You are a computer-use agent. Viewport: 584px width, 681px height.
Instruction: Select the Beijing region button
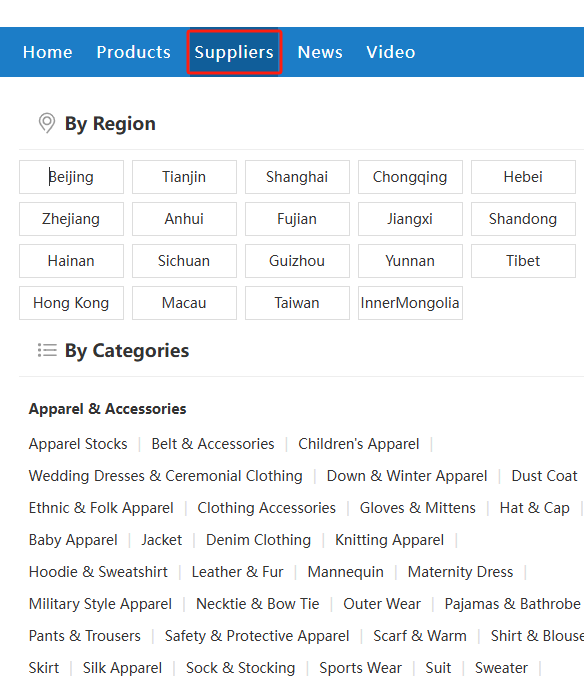coord(71,177)
